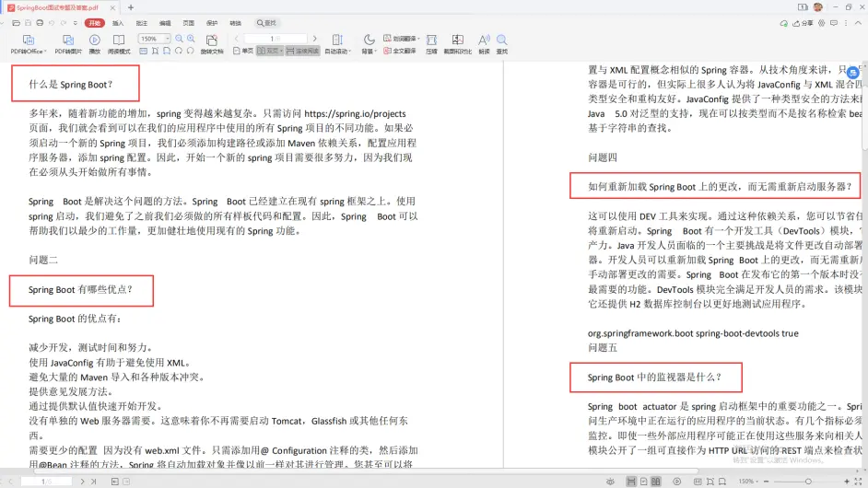Open the 开始 Home ribbon tab
Viewport: 868px width, 488px height.
95,23
